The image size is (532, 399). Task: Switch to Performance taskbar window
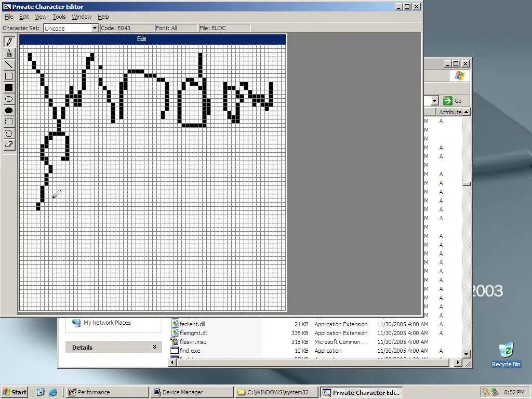[x=107, y=392]
